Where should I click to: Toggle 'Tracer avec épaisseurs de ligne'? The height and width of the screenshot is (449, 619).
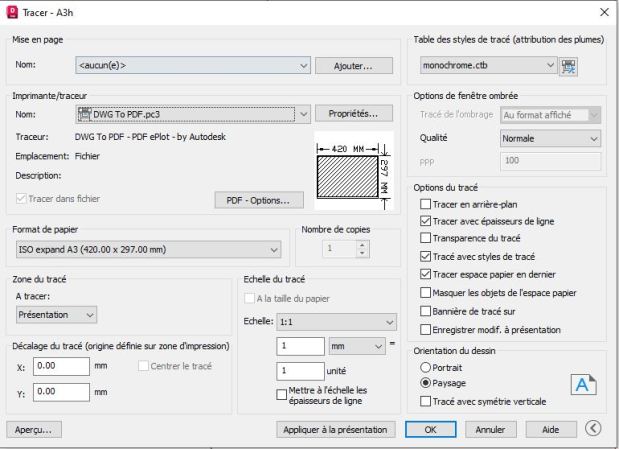click(426, 221)
